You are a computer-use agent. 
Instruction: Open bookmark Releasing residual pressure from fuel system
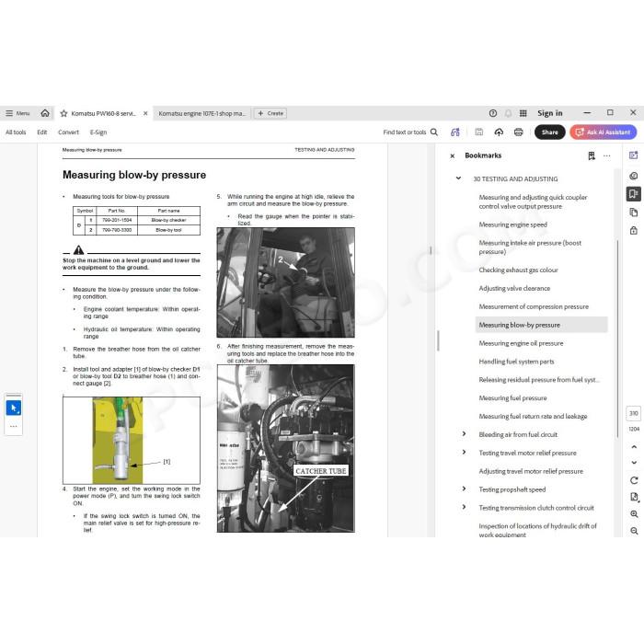point(538,380)
